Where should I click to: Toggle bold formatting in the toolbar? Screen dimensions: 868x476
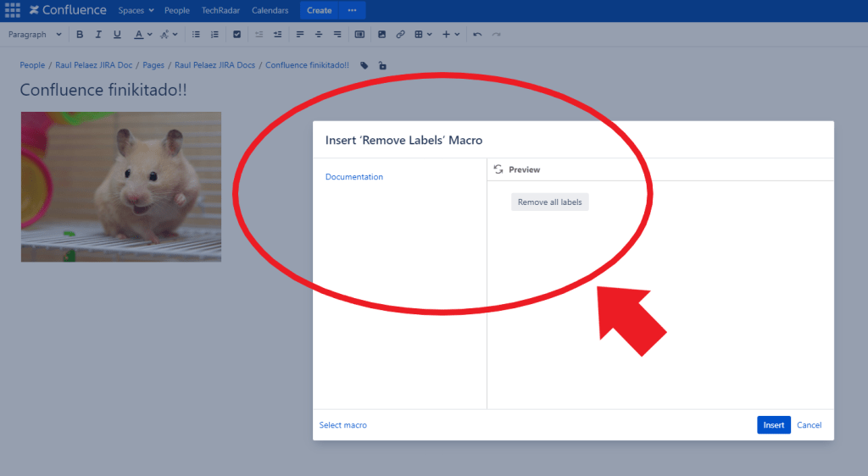pos(80,35)
